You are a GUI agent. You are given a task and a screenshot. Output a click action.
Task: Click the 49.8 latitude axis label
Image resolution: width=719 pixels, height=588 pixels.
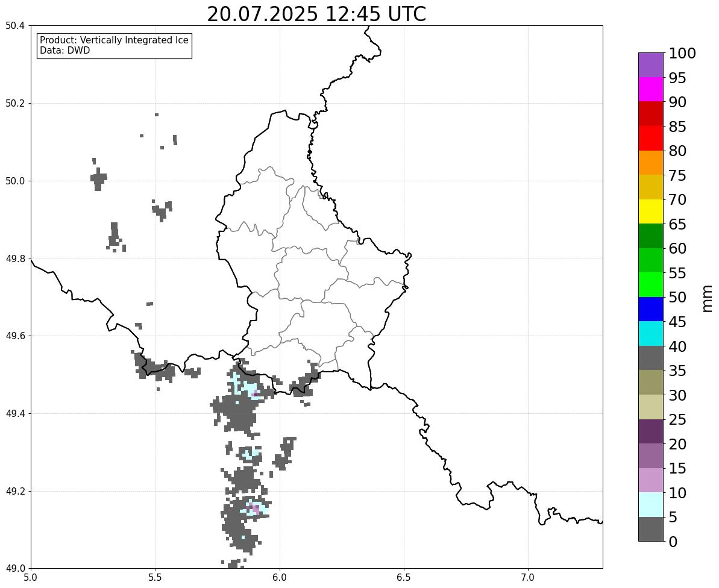click(14, 258)
